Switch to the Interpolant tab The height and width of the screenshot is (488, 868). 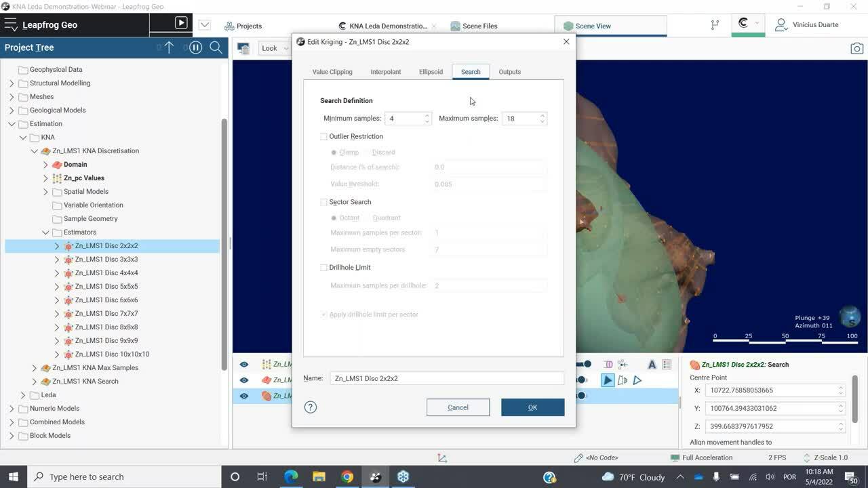(x=386, y=72)
